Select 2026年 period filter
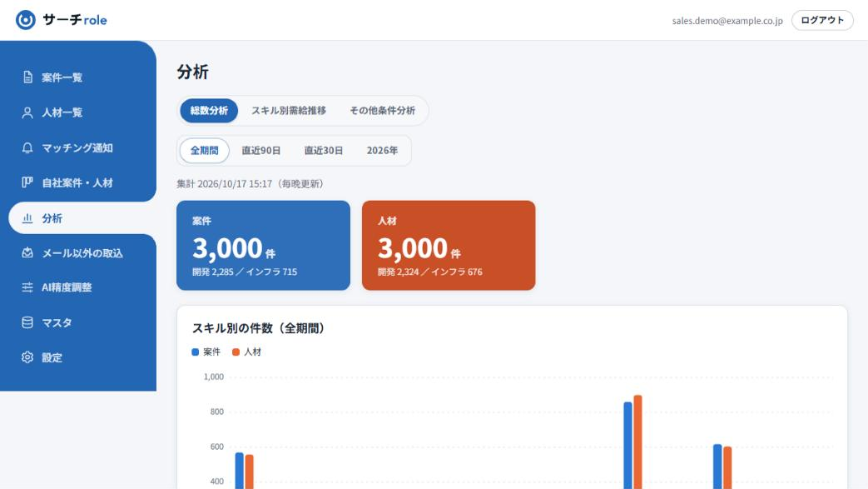 pyautogui.click(x=382, y=150)
